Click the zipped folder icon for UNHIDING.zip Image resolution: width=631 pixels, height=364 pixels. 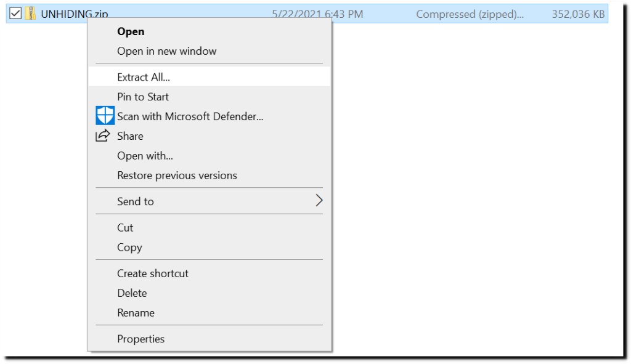click(x=30, y=14)
